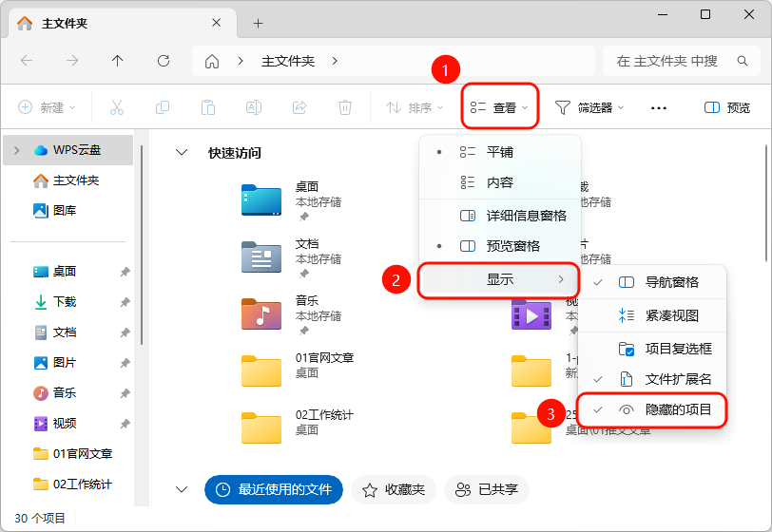The image size is (772, 532).
Task: Click 主文件夹 in the address breadcrumb
Action: (x=288, y=61)
